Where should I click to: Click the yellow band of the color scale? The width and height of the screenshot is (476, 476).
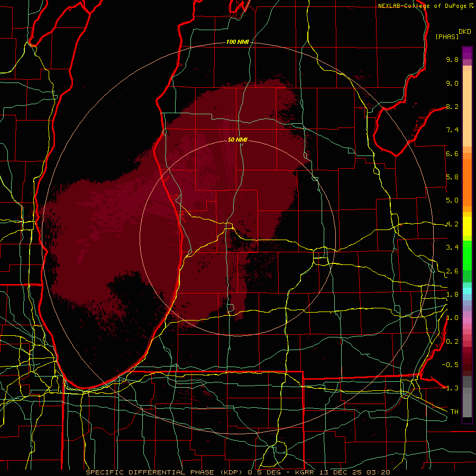tap(467, 226)
